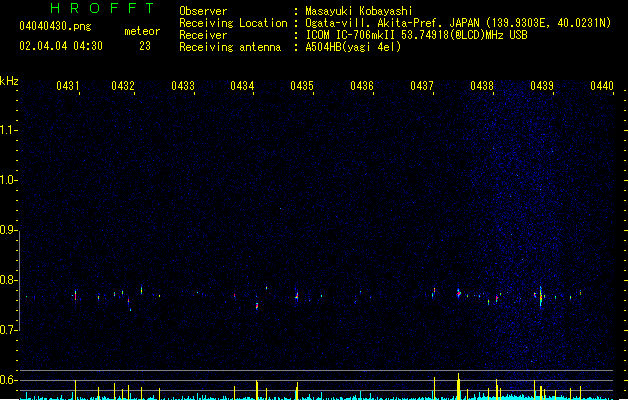629x400 pixels.
Task: Click the 0436 time marker
Action: click(x=362, y=86)
